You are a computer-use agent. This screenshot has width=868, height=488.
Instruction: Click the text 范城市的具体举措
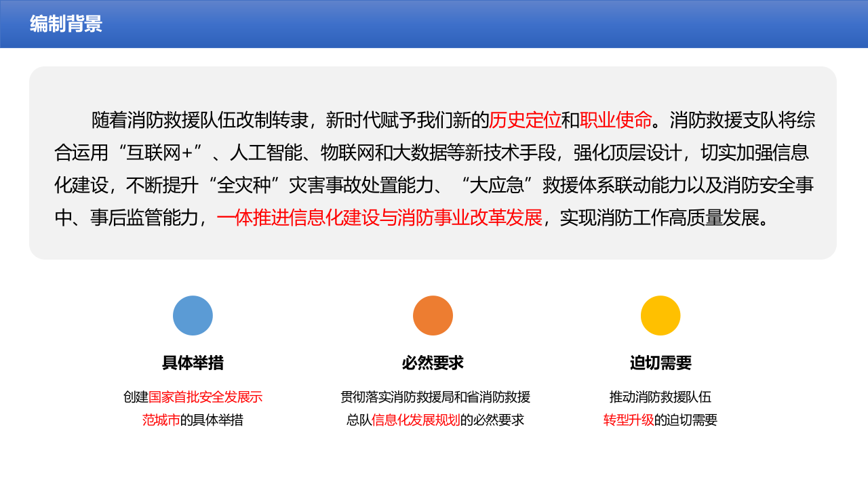(x=193, y=419)
